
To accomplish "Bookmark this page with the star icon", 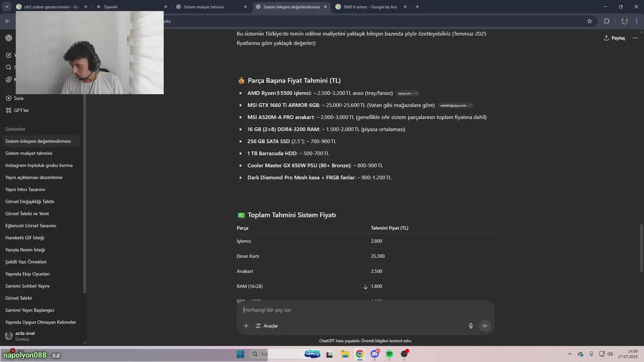I will click(590, 21).
